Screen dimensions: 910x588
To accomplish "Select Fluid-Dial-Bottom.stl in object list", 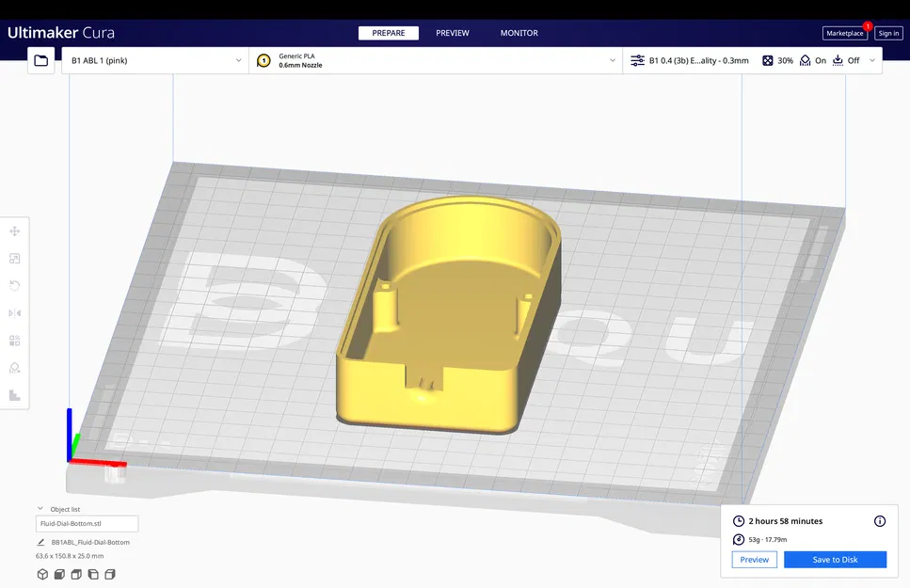I will 88,524.
